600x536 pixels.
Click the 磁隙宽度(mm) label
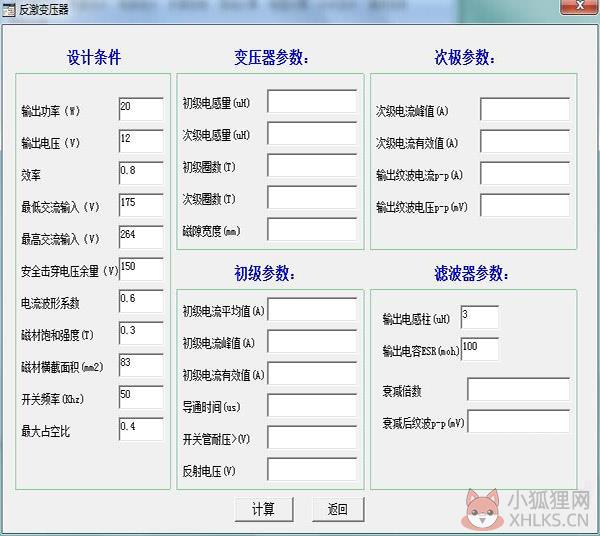pyautogui.click(x=211, y=231)
